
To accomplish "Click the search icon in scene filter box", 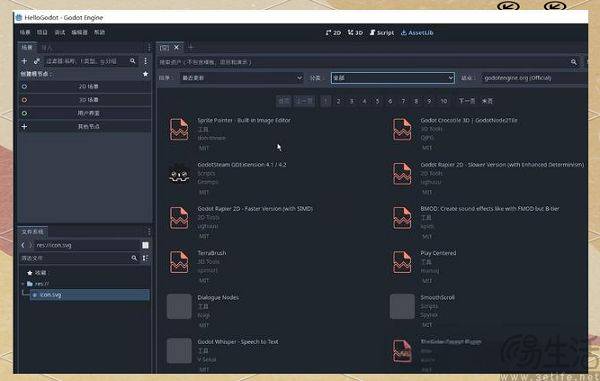I will tap(132, 61).
